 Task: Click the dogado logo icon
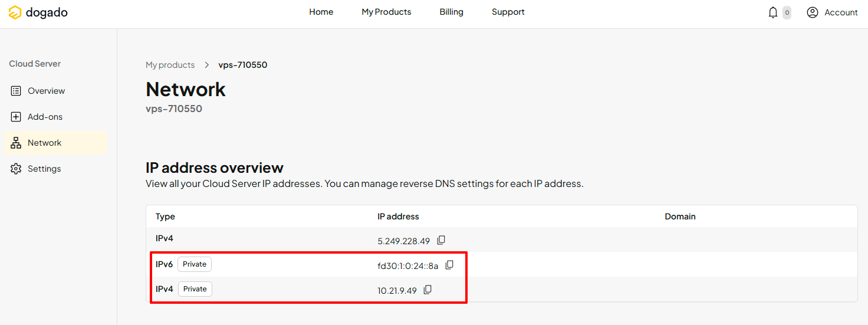[15, 12]
